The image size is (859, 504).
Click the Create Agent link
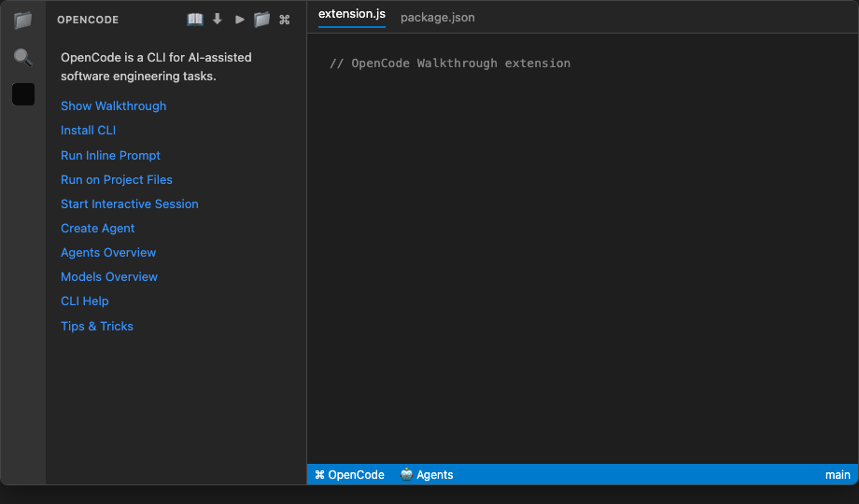97,229
